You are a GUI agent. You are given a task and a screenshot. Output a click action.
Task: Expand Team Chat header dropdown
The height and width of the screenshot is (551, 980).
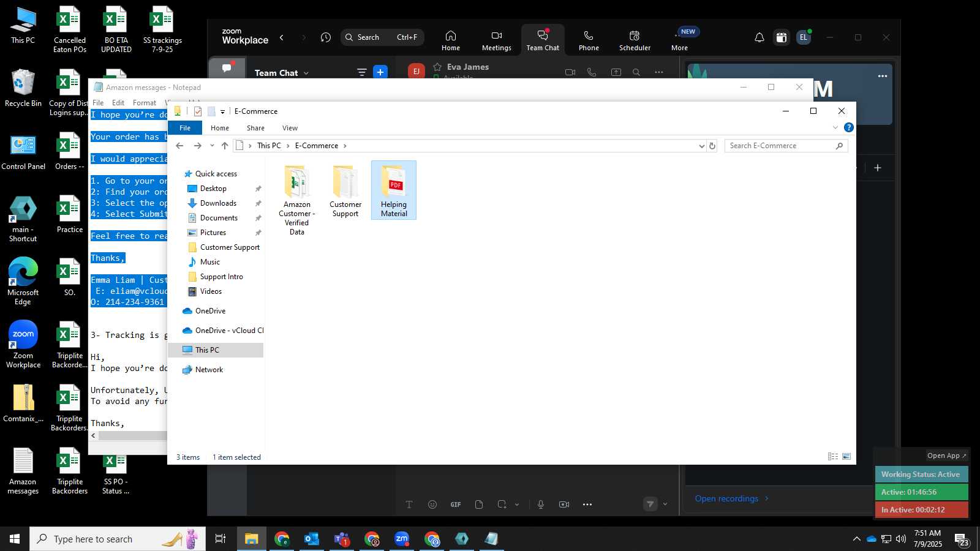tap(306, 73)
